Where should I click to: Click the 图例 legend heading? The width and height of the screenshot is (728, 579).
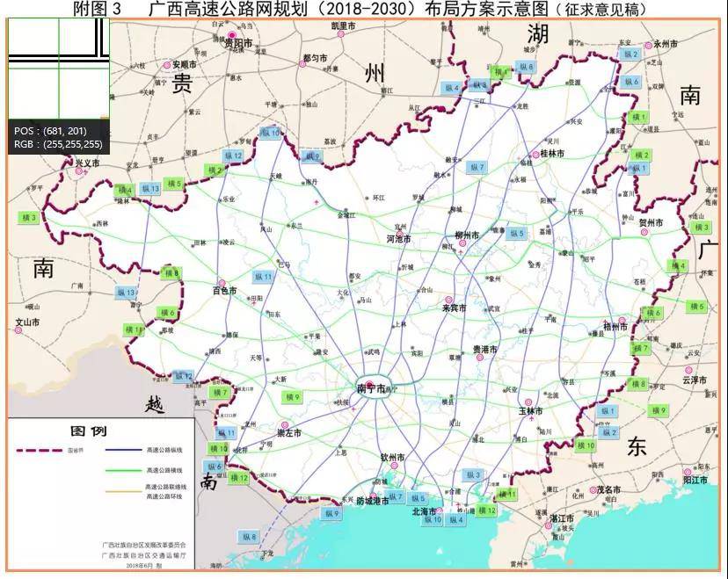pos(87,431)
